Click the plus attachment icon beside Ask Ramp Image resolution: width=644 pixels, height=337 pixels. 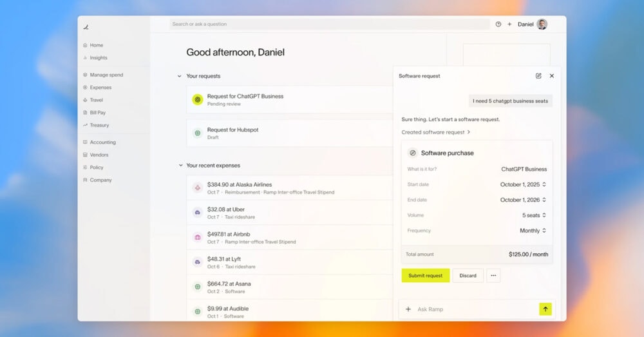point(408,309)
